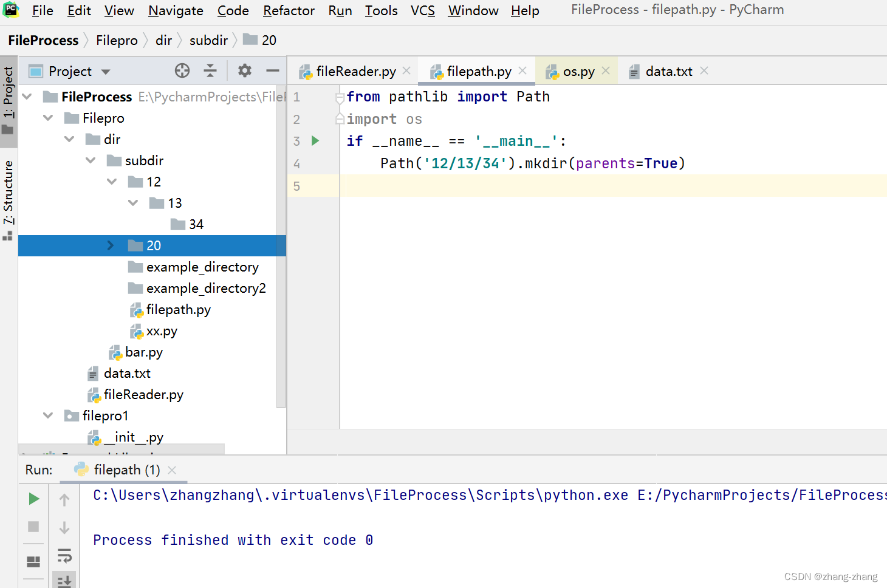The height and width of the screenshot is (588, 887).
Task: Click the run gutter arrow on line 3
Action: [315, 141]
